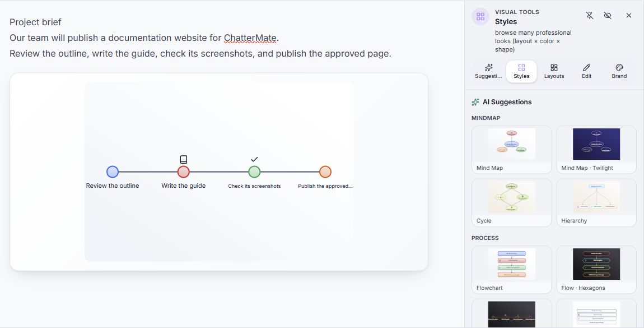This screenshot has width=644, height=328.
Task: Select the white stacked-list style thumbnail
Action: tap(596, 314)
